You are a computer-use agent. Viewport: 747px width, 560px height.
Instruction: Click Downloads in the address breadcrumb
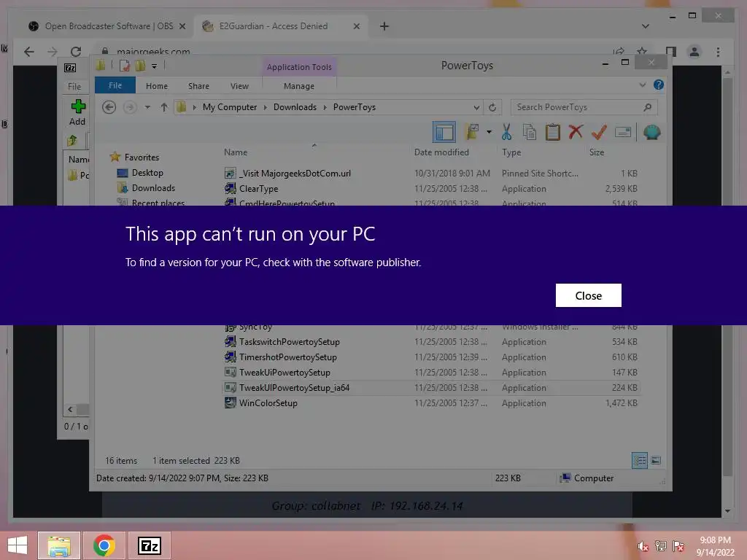(295, 107)
